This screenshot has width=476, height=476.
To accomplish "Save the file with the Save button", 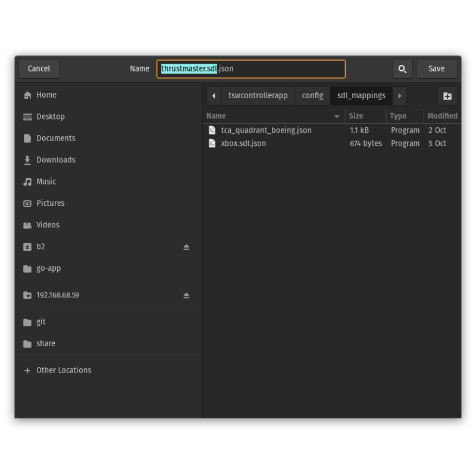I will [437, 69].
